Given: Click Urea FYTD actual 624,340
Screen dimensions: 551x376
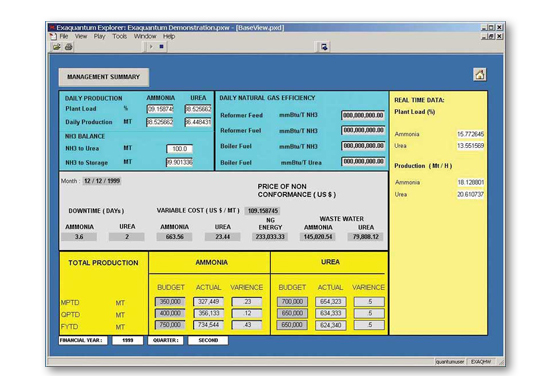Looking at the screenshot, I should [331, 325].
